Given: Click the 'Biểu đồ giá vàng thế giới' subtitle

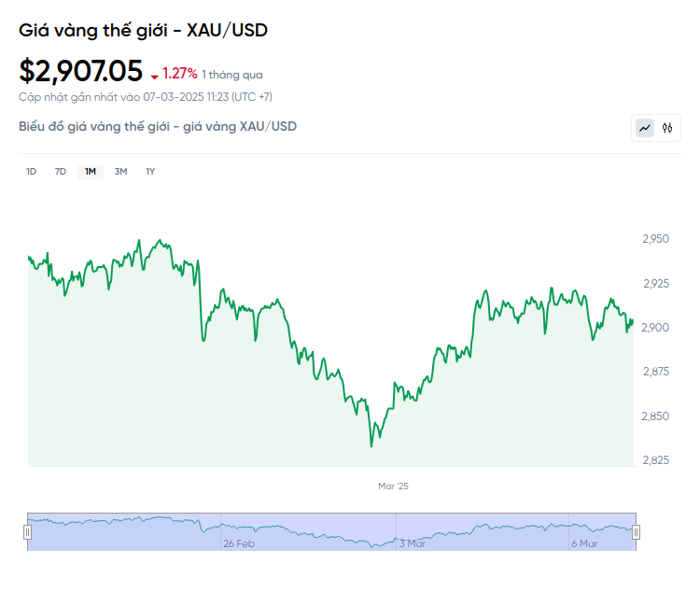Looking at the screenshot, I should pos(158,126).
